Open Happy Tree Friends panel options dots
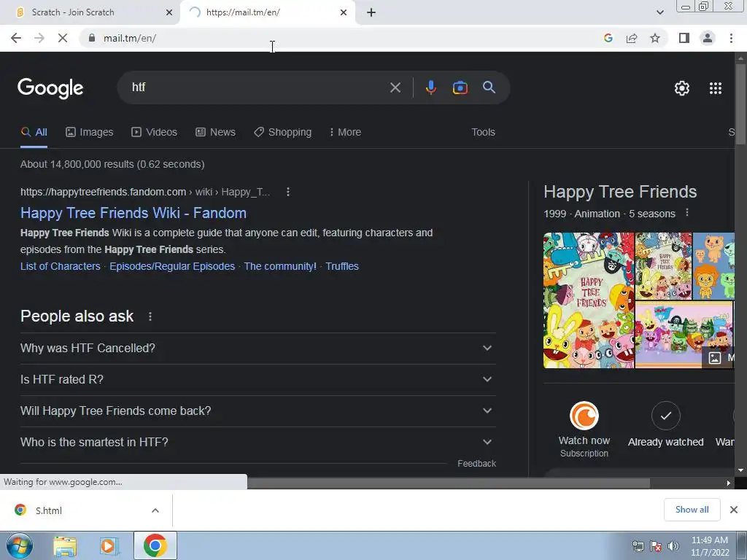The width and height of the screenshot is (747, 560). coord(687,213)
